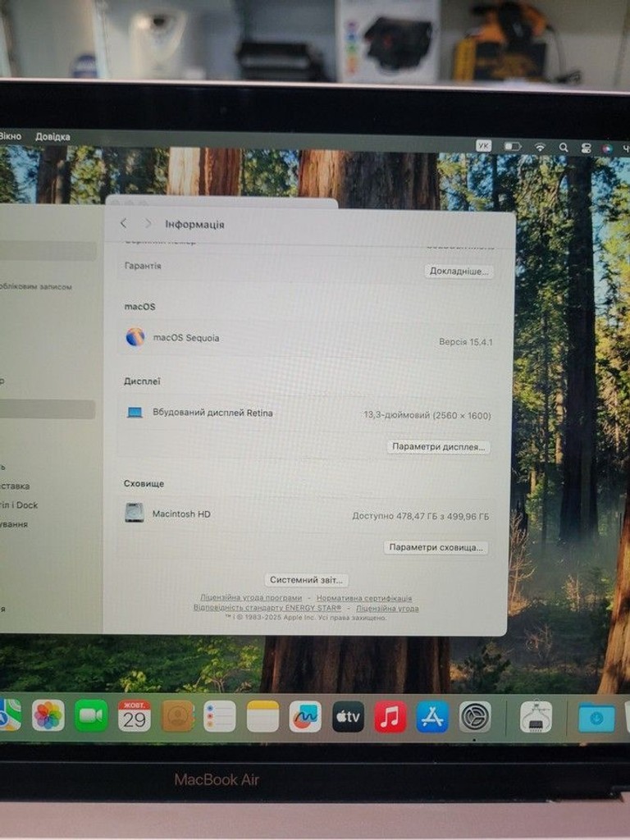Click System Settings gear in Dock
630x840 pixels.
pyautogui.click(x=475, y=717)
